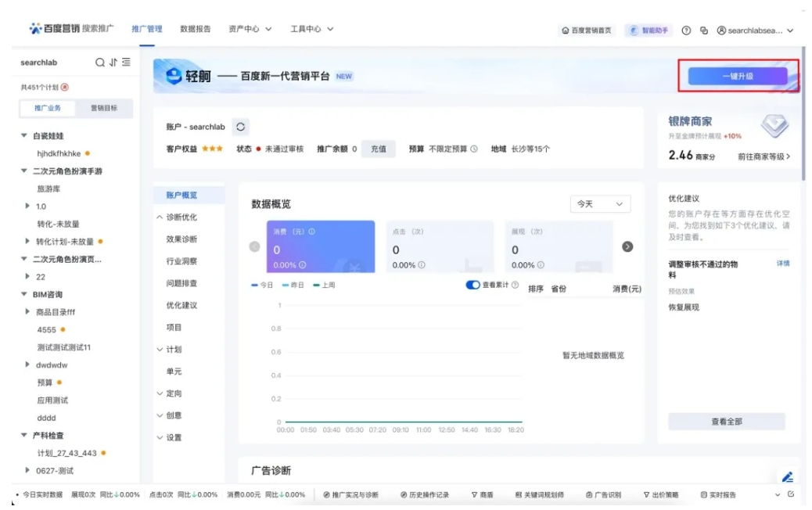Click the 充值 recharge button
The height and width of the screenshot is (510, 812).
379,149
